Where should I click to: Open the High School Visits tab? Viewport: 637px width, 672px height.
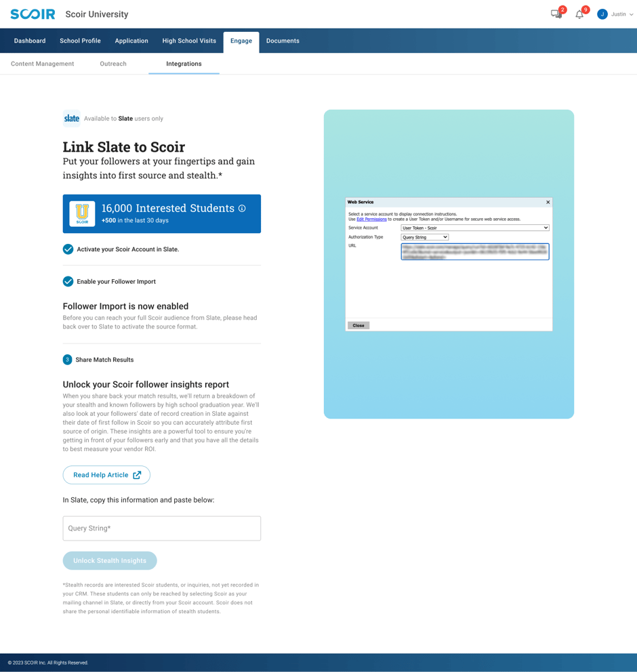tap(189, 41)
